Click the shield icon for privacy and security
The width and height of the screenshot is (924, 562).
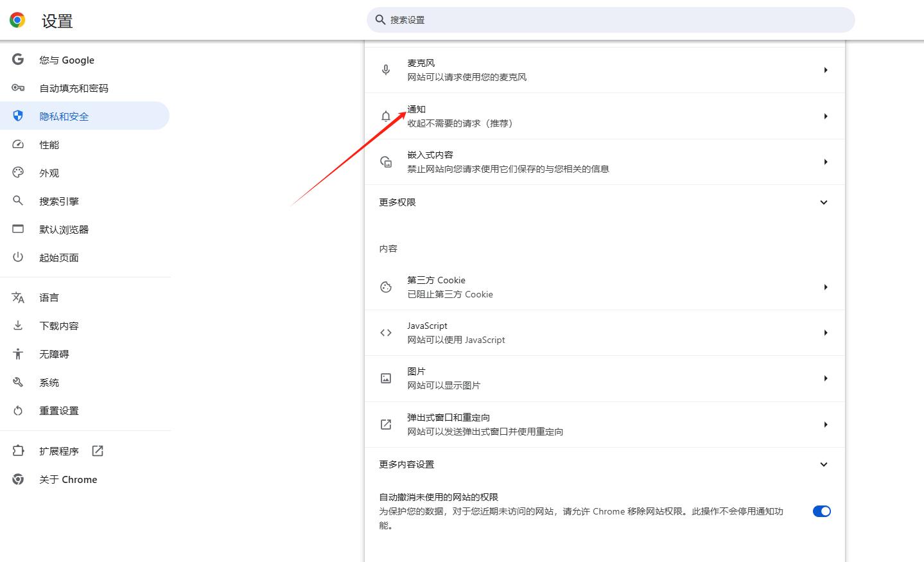[x=18, y=116]
